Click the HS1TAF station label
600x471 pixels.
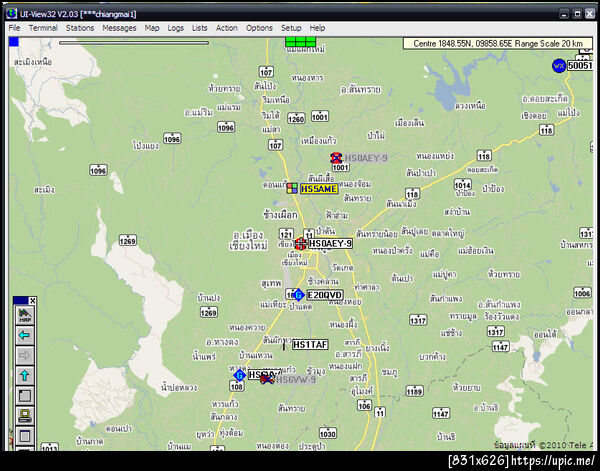coord(310,345)
